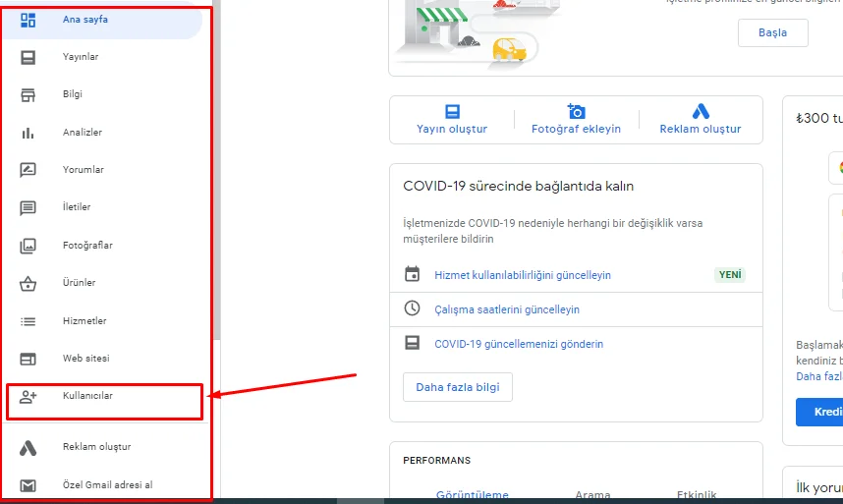Click the İletiler message icon
This screenshot has width=843, height=504.
28,207
